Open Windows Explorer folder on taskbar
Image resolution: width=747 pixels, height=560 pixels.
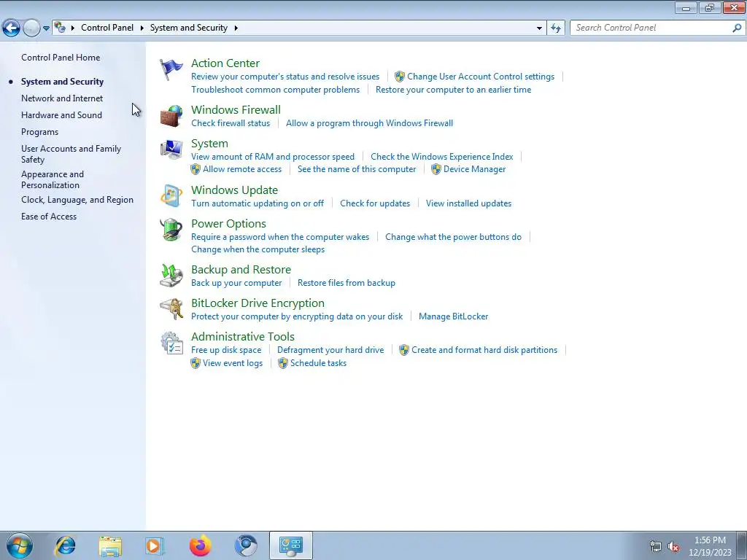[x=111, y=545]
